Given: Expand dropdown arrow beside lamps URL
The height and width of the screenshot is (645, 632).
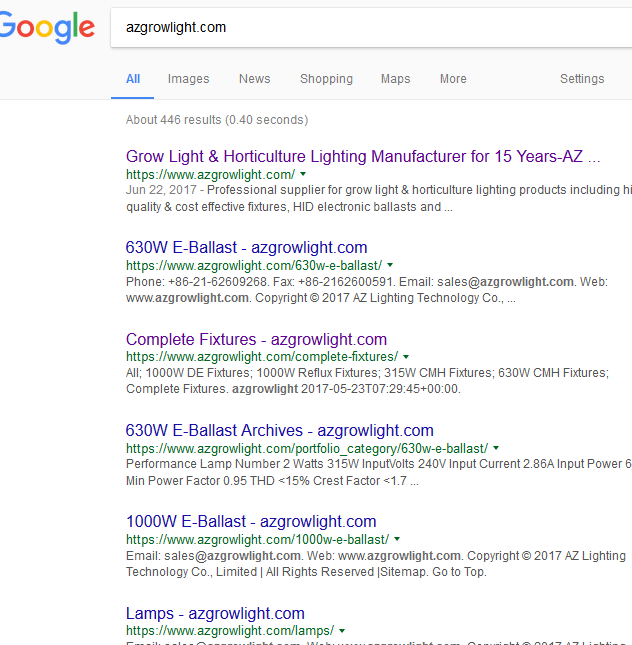Looking at the screenshot, I should [342, 630].
